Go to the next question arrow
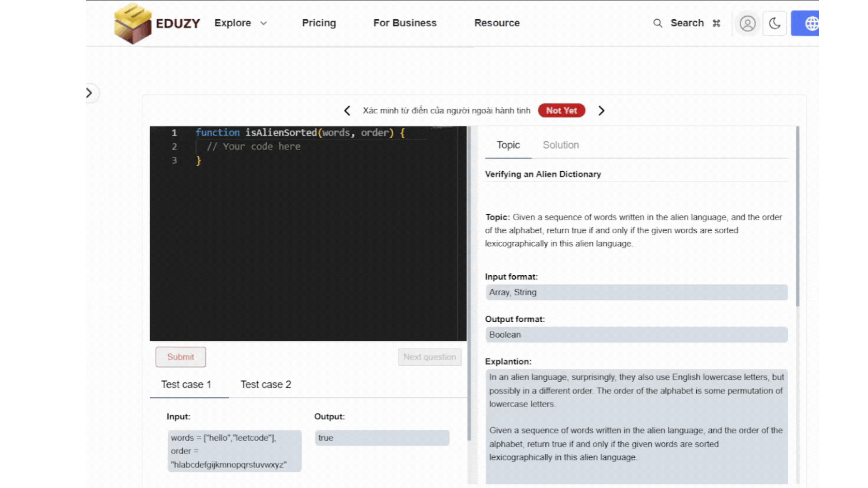 point(601,111)
